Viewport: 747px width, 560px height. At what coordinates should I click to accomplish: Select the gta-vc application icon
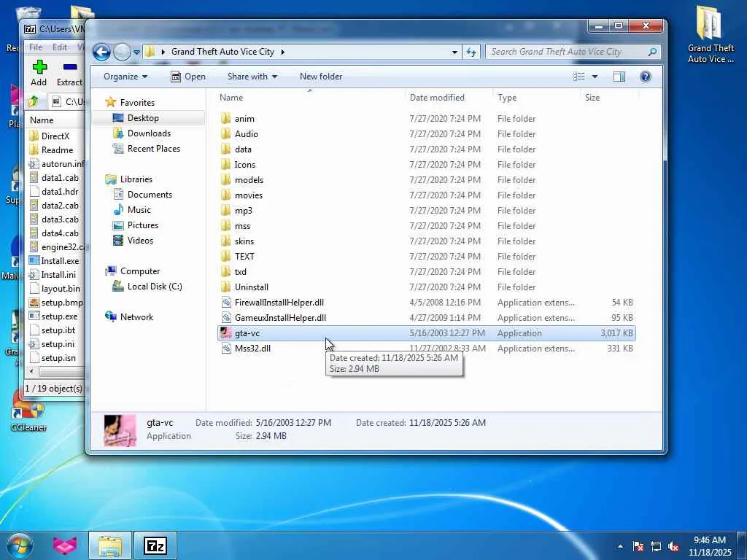(x=226, y=332)
